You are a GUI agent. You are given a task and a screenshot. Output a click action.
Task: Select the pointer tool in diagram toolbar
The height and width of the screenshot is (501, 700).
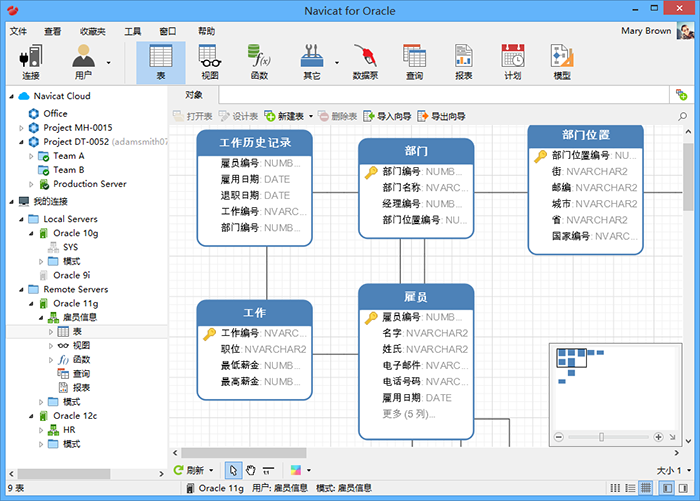(233, 470)
